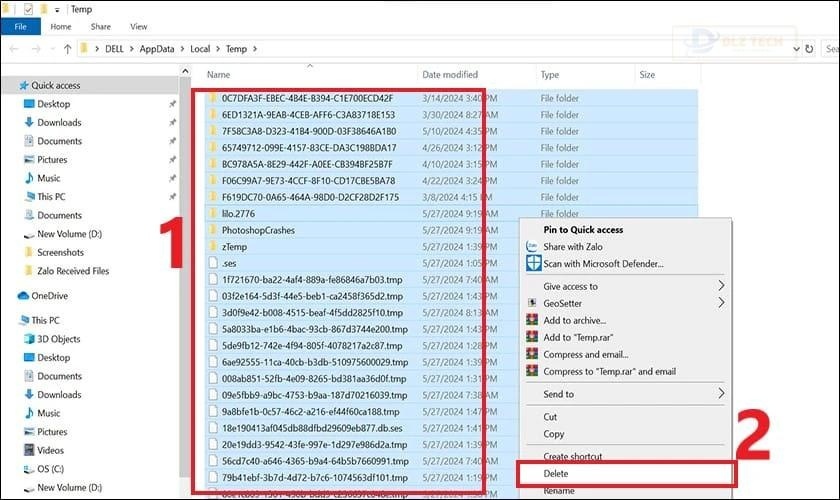The image size is (840, 500).
Task: Open Desktop under Quick access
Action: [x=54, y=104]
